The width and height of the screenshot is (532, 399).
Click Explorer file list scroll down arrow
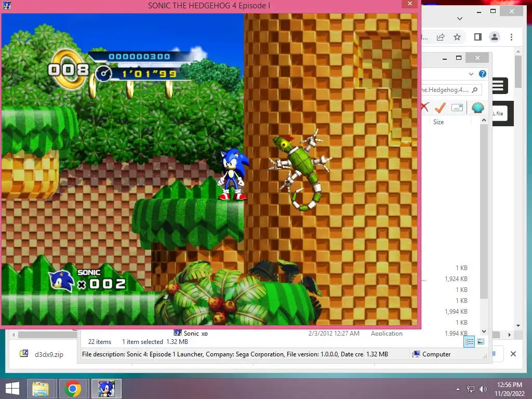coord(484,331)
